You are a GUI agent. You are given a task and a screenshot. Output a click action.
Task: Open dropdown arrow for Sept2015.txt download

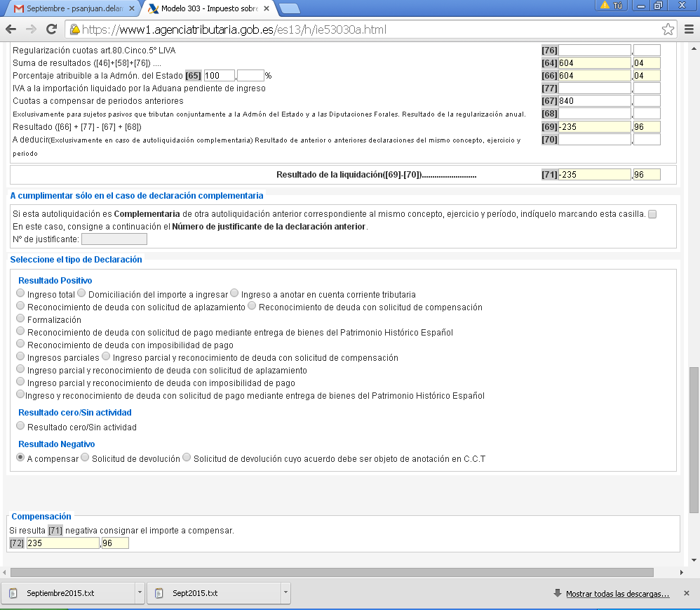click(285, 593)
